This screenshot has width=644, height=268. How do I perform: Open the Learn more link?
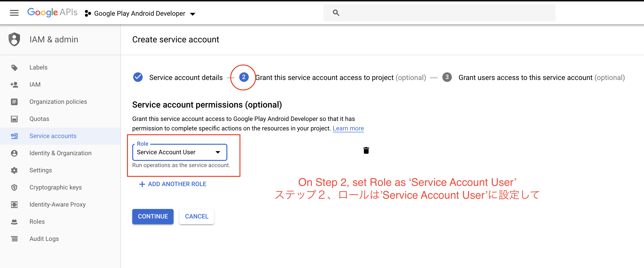348,128
